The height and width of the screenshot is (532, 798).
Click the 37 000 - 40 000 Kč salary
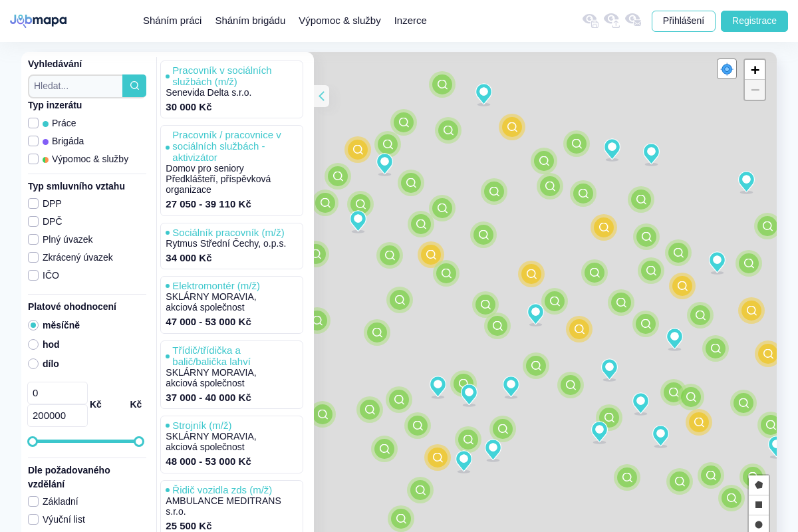[208, 398]
